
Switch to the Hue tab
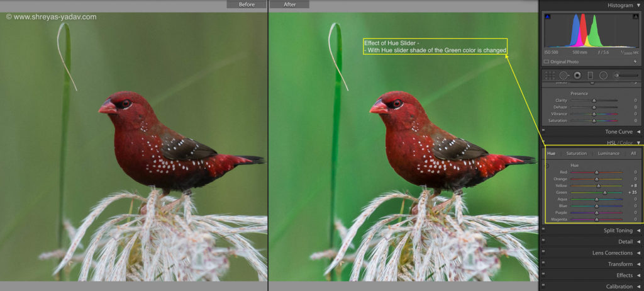click(x=551, y=154)
